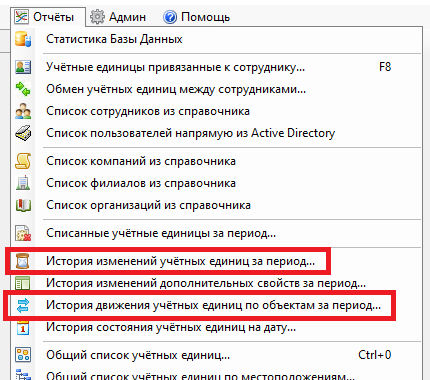Click the scroll icon for companies list
Screen dimensions: 430x380
[x=23, y=161]
